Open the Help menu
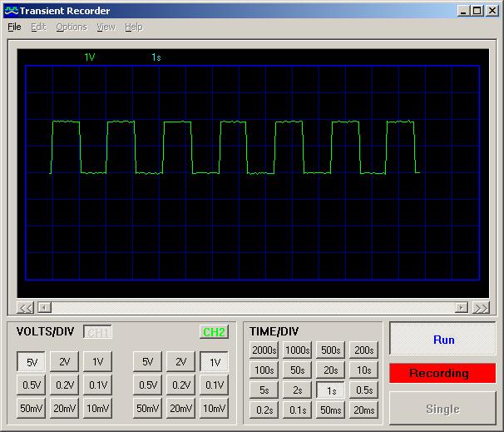The height and width of the screenshot is (432, 504). [x=133, y=27]
